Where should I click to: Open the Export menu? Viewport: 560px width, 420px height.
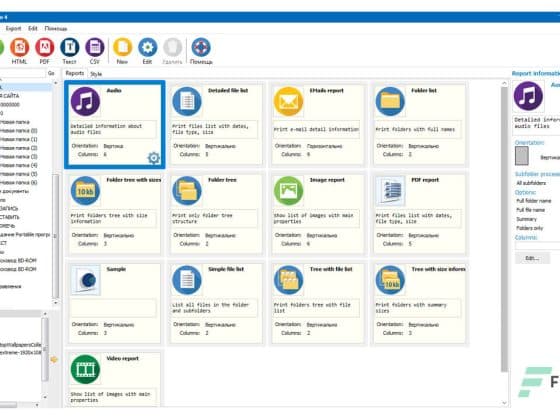point(14,28)
